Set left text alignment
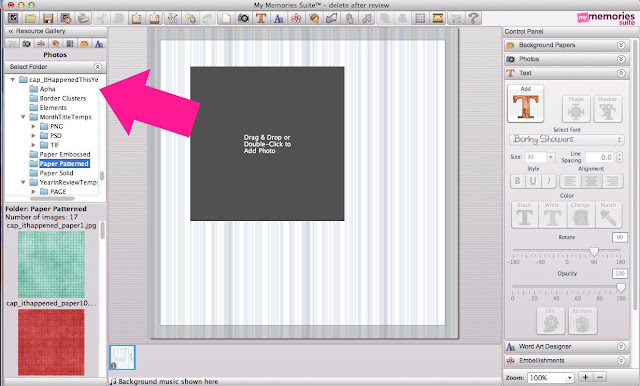 [x=570, y=181]
